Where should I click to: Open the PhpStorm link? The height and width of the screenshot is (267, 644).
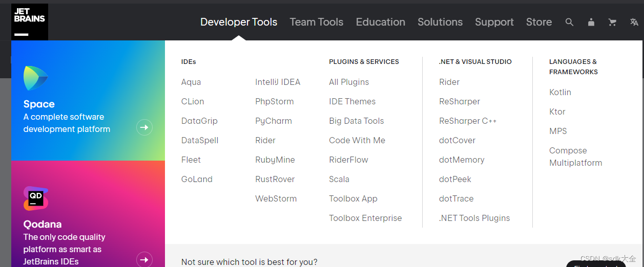click(x=275, y=101)
